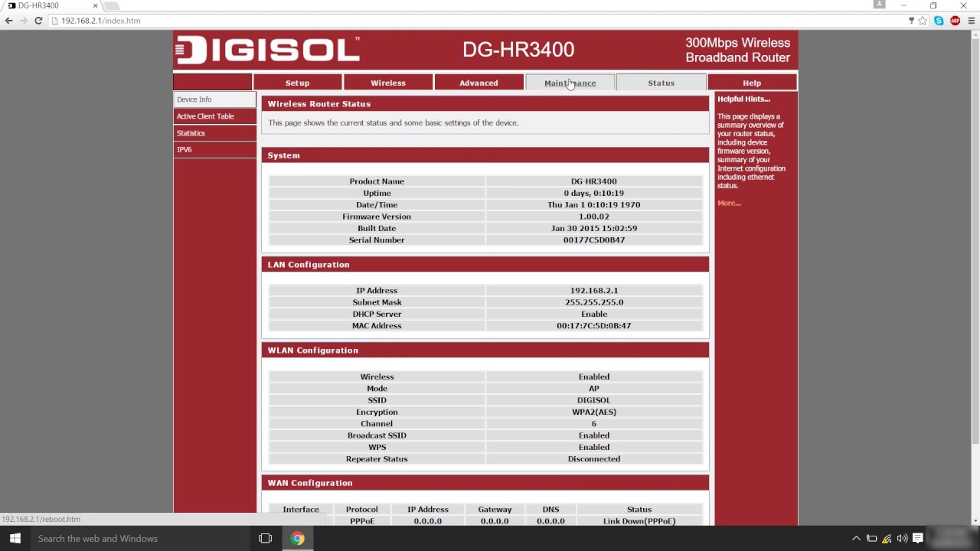Click the encryption value WPA2(AES)
The width and height of the screenshot is (980, 551).
click(x=594, y=412)
